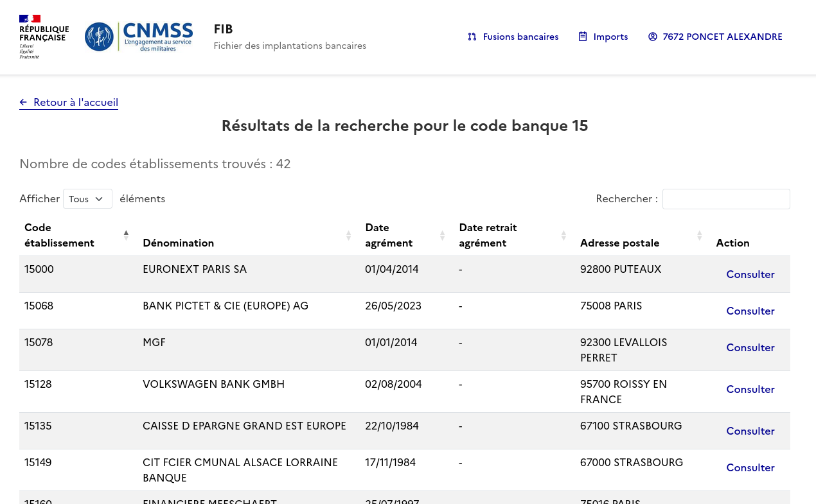Viewport: 816px width, 504px height.
Task: Click the CNMSS logo
Action: pos(139,37)
